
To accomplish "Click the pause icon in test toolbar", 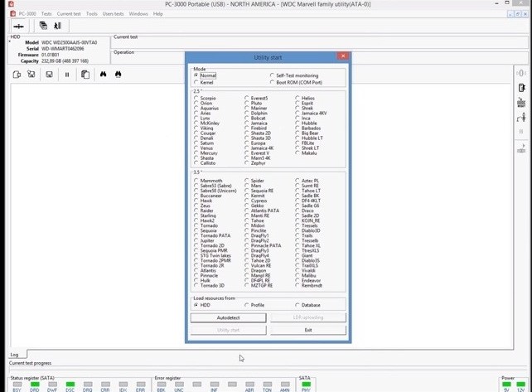I will (67, 75).
